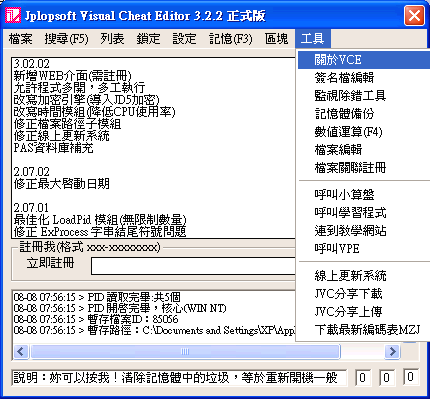
Task: Click changelog line 允許程式多開，多工執行
Action: tap(79, 88)
